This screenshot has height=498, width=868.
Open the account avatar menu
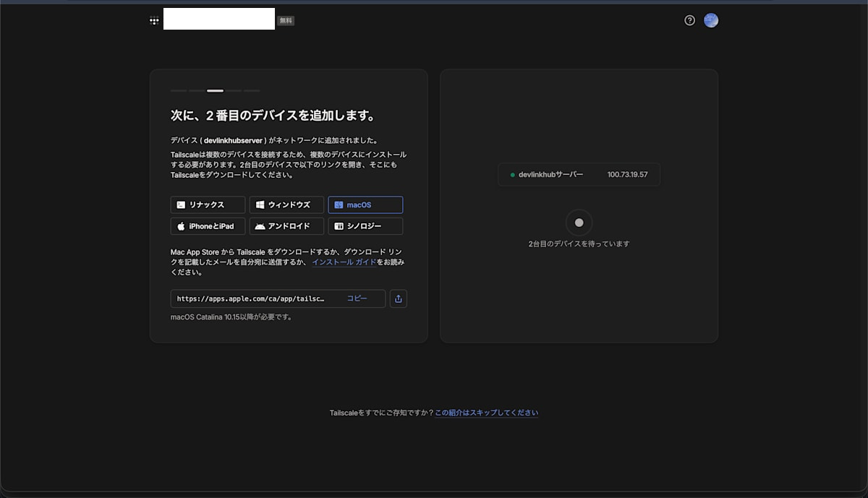click(x=711, y=20)
